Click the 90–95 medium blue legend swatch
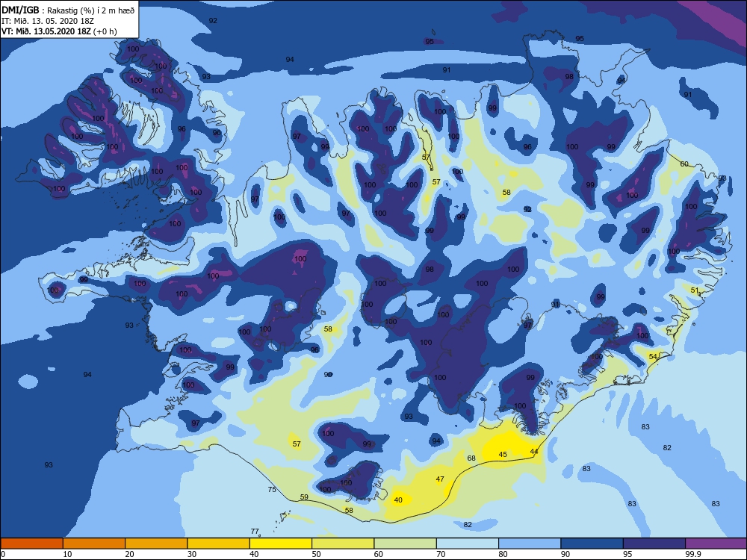The image size is (747, 560). [x=592, y=544]
